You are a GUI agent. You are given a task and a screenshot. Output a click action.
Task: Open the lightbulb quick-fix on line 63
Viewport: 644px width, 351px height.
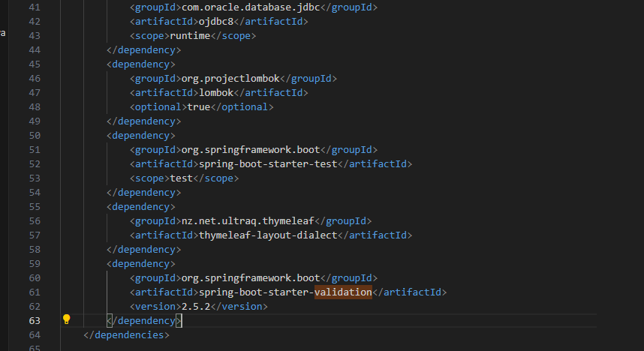click(x=67, y=319)
